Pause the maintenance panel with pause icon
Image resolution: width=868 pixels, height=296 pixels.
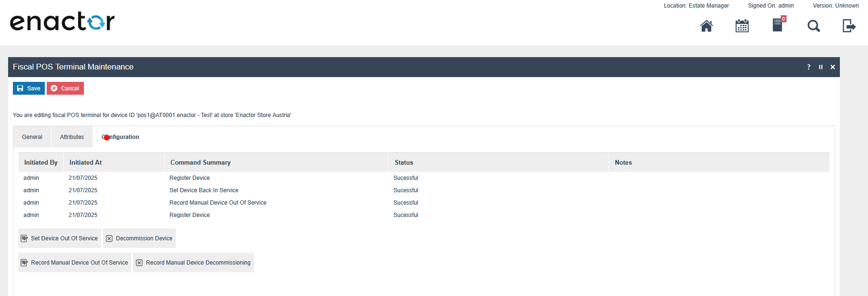click(820, 67)
